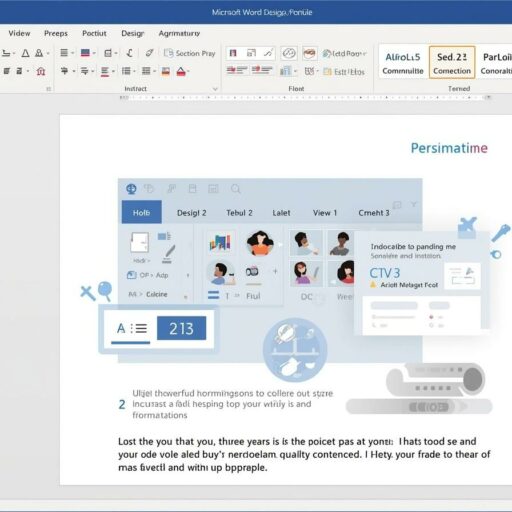Open the Agrimatury tab
The image size is (512, 512).
tap(179, 33)
